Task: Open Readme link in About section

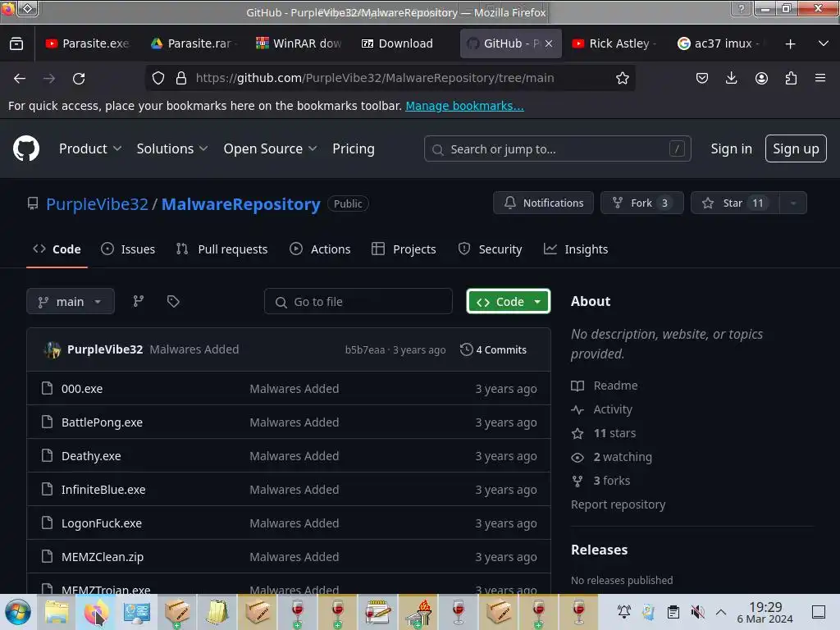Action: click(x=615, y=386)
